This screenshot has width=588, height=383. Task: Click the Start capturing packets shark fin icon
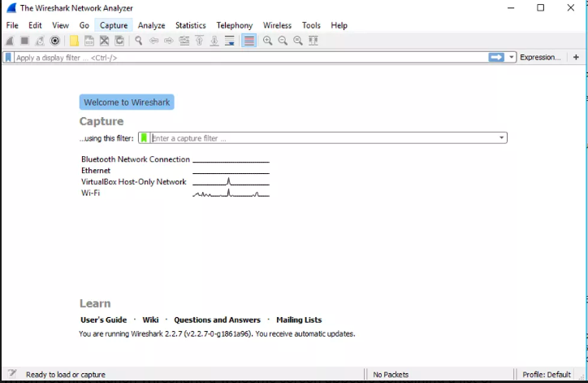tap(10, 41)
